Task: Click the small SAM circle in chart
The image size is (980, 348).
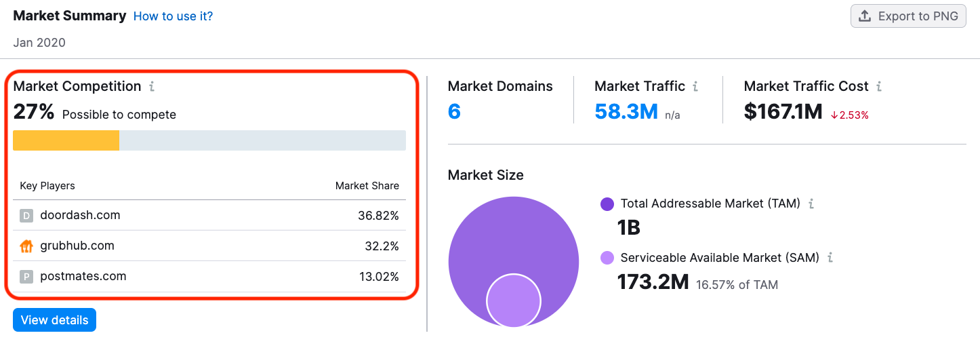Action: point(514,301)
